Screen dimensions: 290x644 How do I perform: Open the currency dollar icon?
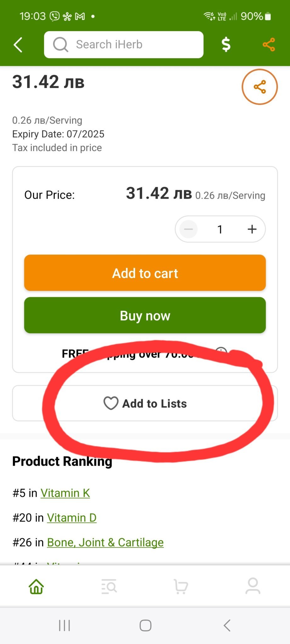click(226, 44)
